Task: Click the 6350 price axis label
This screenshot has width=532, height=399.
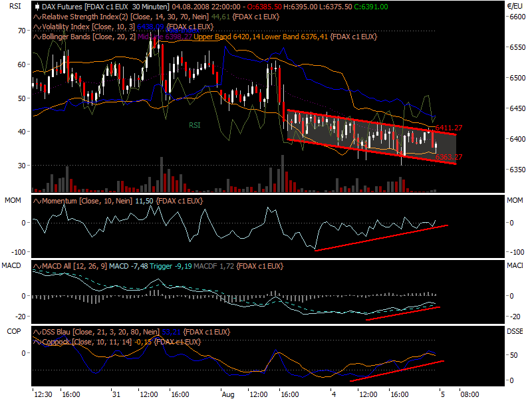Action: coord(517,170)
